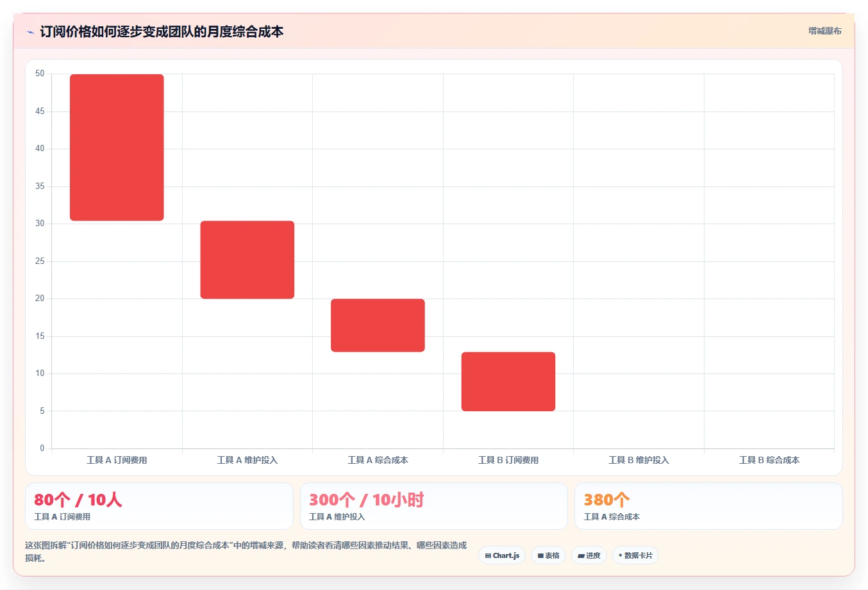Click the 进度 tag chip
Viewport: 868px width, 590px height.
(589, 555)
